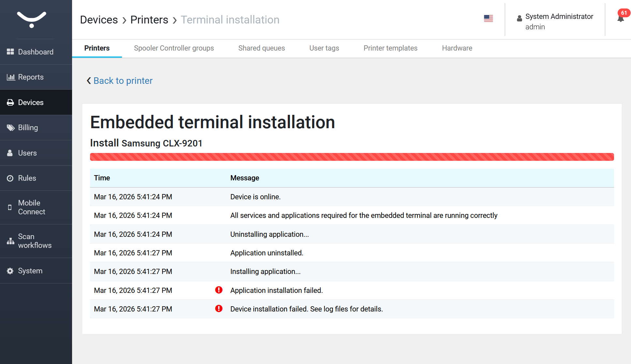
Task: Open the System Administrator user menu
Action: point(555,21)
